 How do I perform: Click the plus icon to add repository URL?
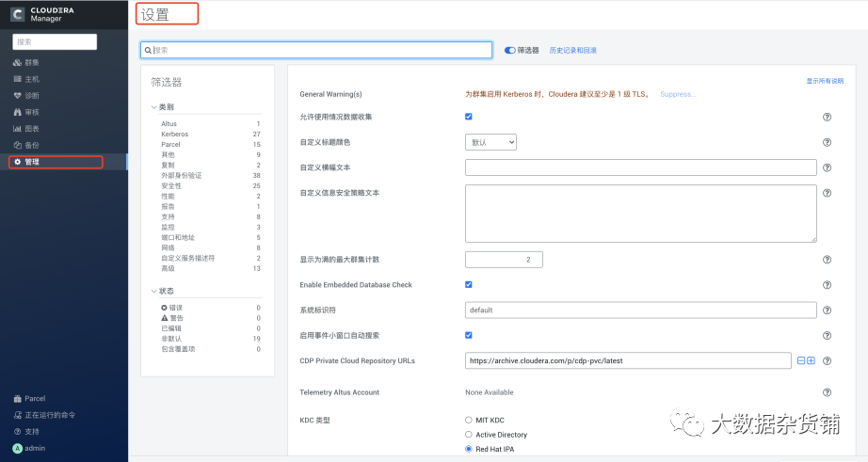click(811, 360)
